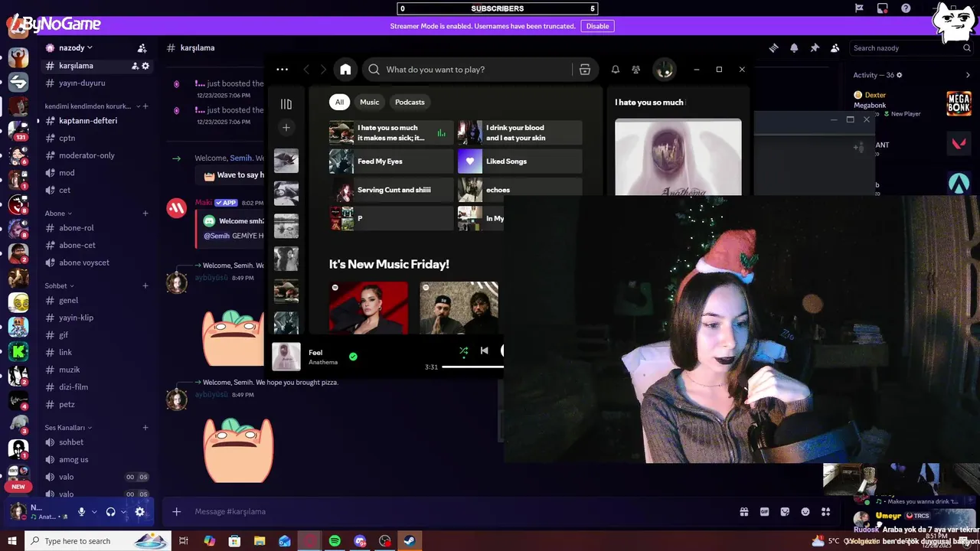Go to Spotify Home

click(345, 70)
